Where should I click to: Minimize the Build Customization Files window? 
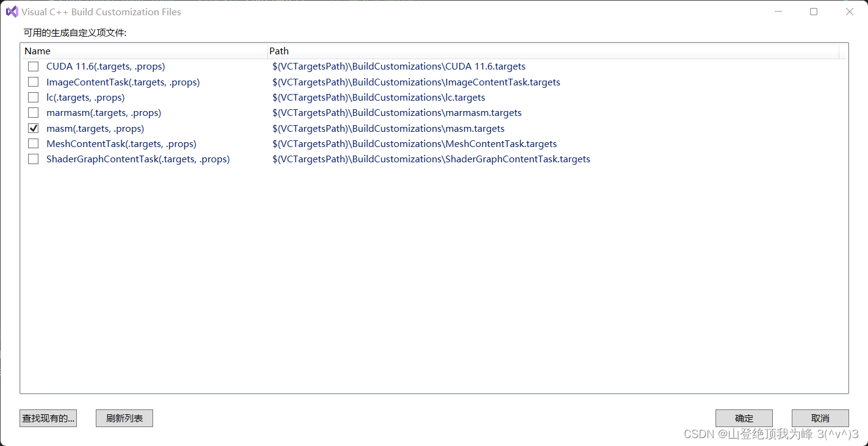(778, 12)
